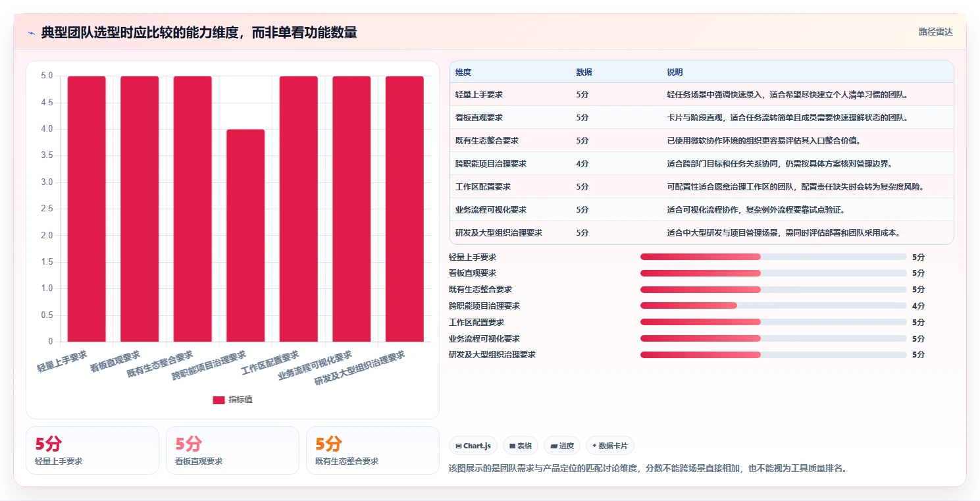Click the 维度 column header

(463, 72)
